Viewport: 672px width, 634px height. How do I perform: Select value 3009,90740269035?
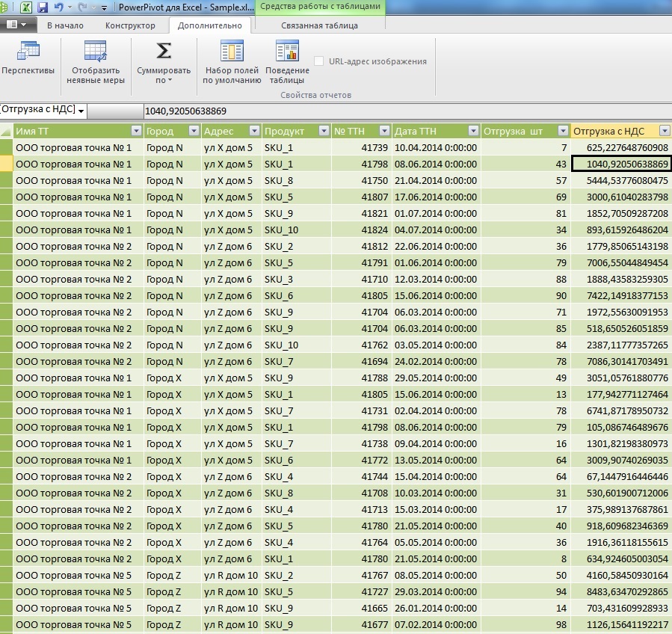point(621,461)
